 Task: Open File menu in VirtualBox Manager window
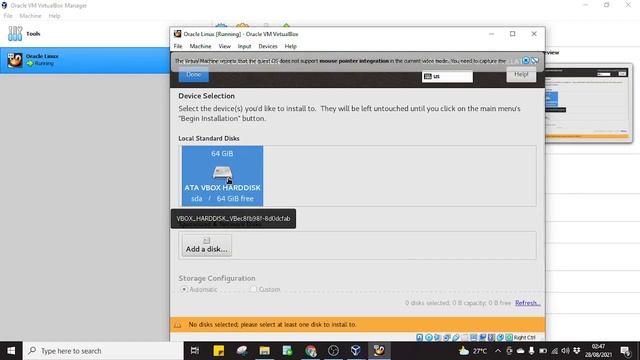[8, 16]
